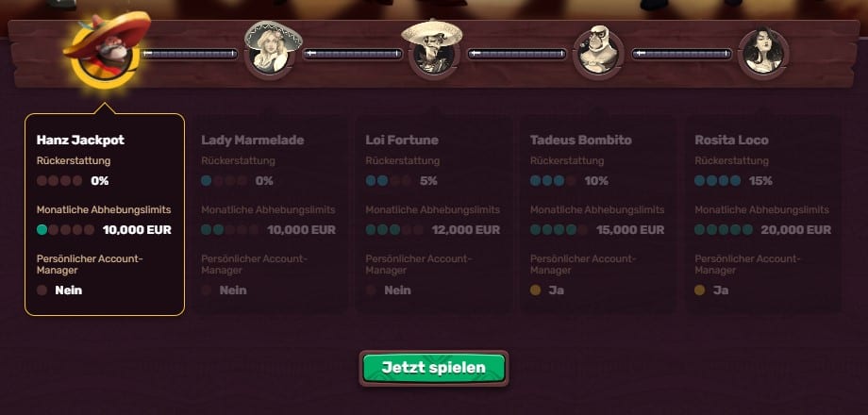Screen dimensions: 868x415
Task: Click the green withdrawal limit dot under Hanz Jackpot
Action: pyautogui.click(x=42, y=229)
